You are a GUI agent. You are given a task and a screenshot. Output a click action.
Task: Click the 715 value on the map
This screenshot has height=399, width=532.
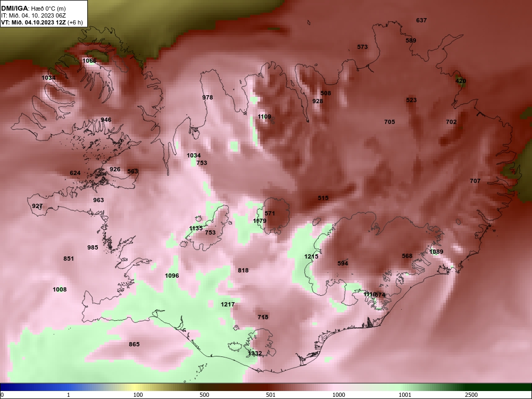tap(263, 317)
